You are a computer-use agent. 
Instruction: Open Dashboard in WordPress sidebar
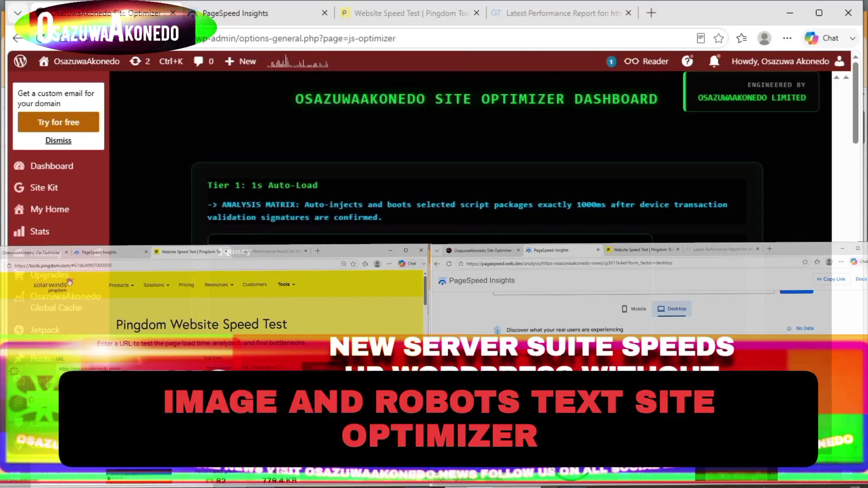click(x=52, y=166)
